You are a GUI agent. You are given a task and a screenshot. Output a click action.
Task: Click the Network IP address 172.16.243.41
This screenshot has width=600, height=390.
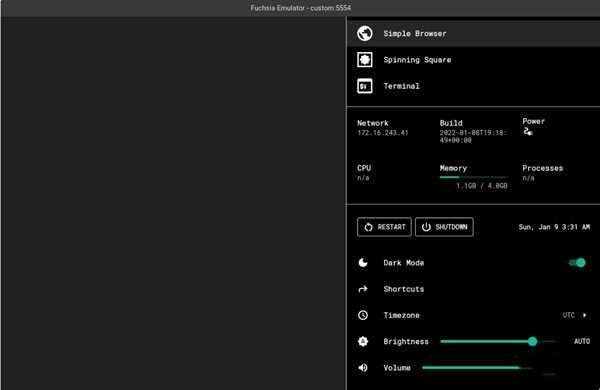coord(383,133)
